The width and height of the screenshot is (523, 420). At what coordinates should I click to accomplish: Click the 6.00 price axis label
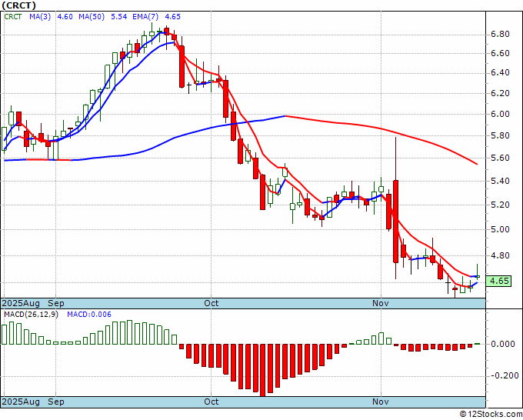point(500,114)
